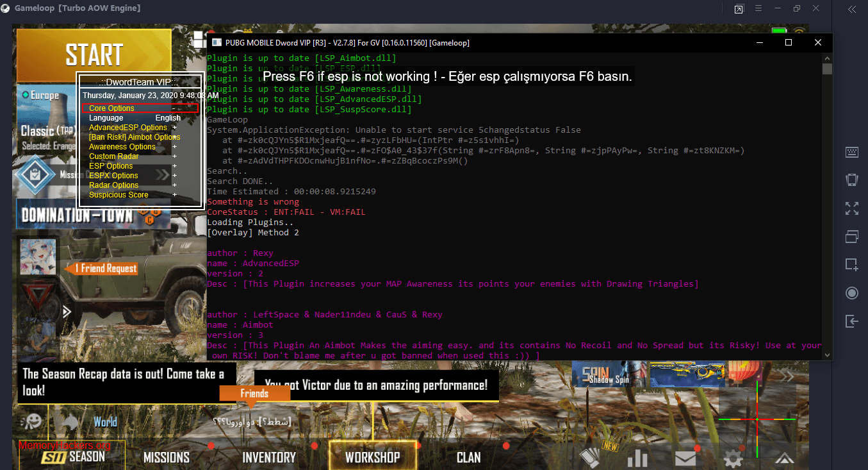
Task: Open the Clan tab
Action: [469, 457]
